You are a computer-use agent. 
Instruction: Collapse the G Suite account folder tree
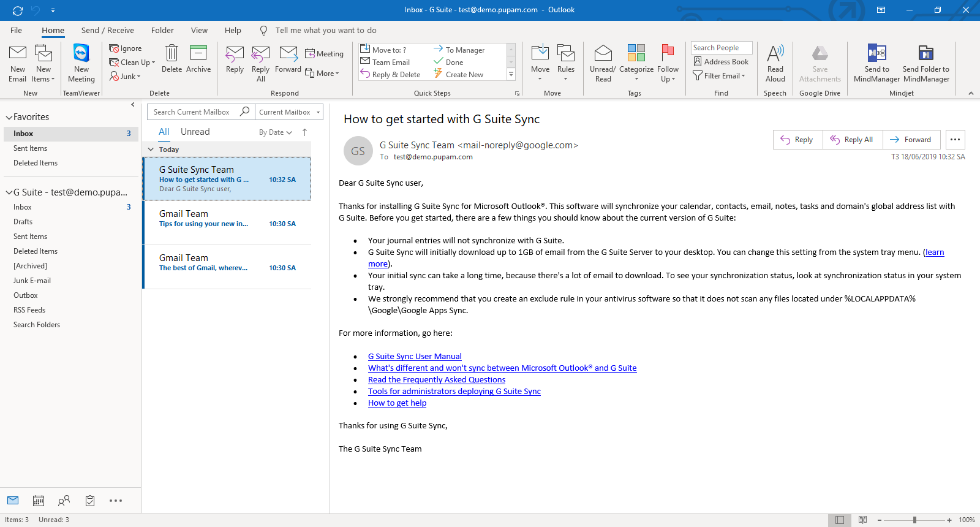point(9,192)
